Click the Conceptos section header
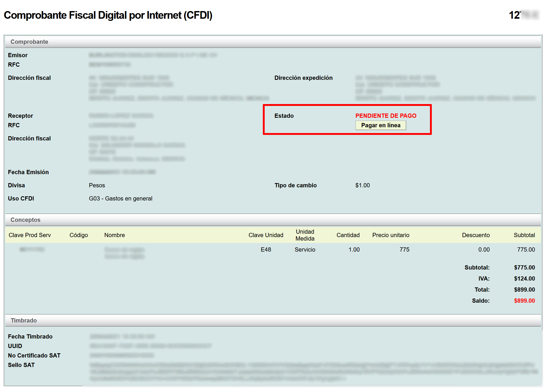 25,220
